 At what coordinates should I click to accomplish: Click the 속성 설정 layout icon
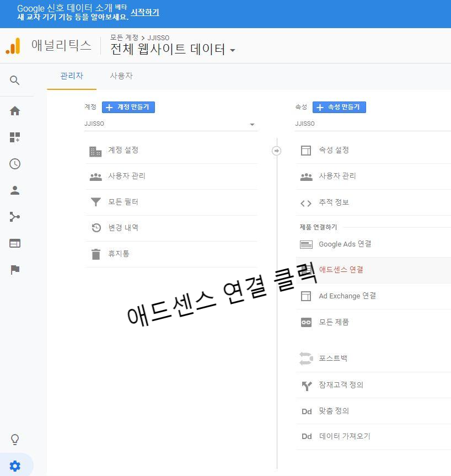[x=306, y=150]
